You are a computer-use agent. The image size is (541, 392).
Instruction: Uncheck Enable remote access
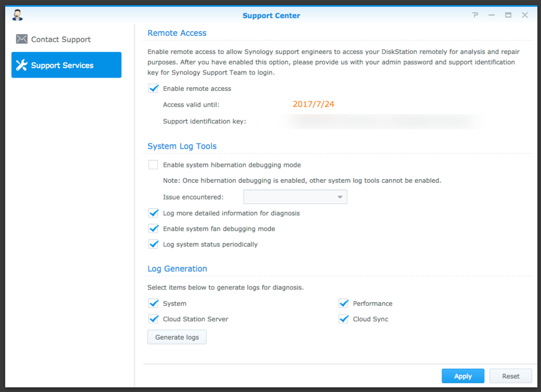coord(153,89)
